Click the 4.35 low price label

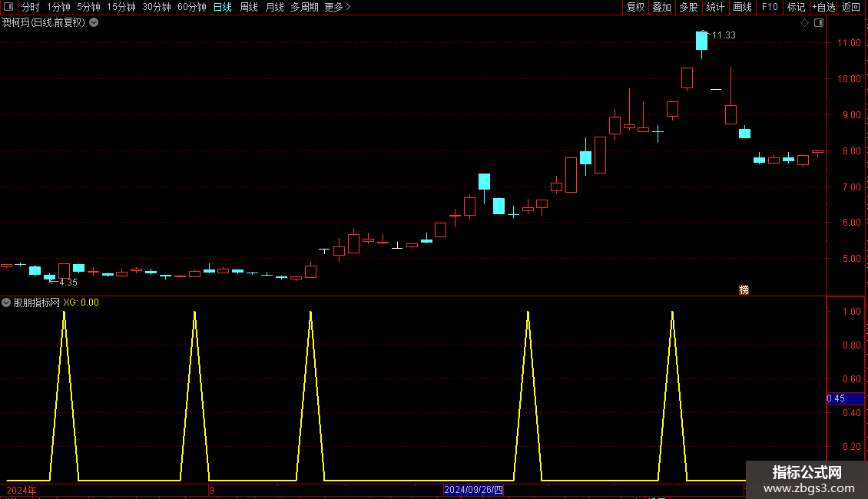(x=68, y=283)
